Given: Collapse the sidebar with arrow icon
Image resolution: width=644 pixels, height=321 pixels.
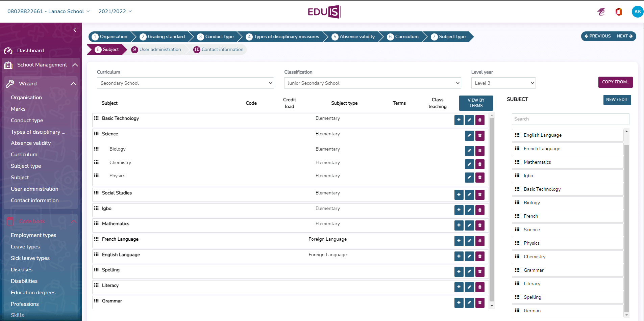Looking at the screenshot, I should coord(75,30).
